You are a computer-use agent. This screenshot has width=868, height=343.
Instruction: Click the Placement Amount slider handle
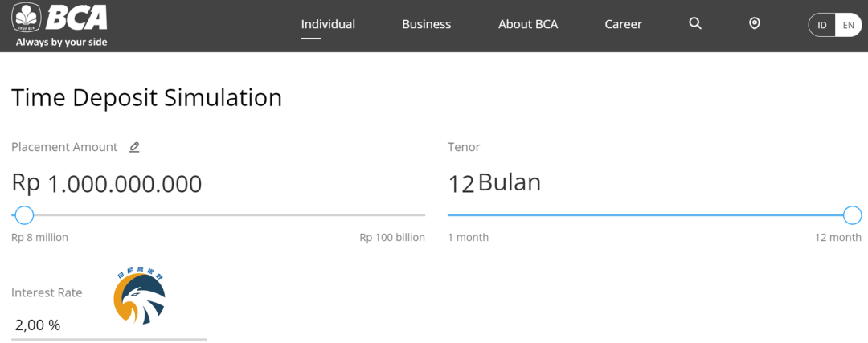pyautogui.click(x=24, y=215)
